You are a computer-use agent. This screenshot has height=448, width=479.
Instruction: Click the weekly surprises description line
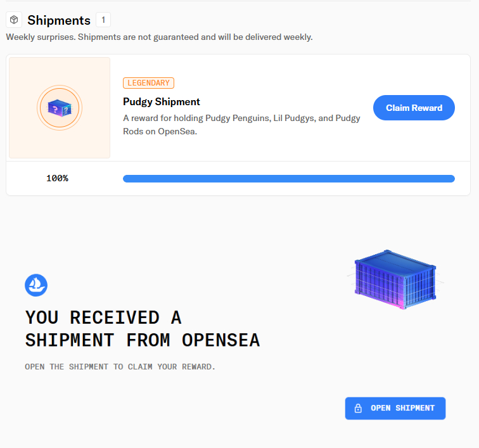[x=159, y=37]
